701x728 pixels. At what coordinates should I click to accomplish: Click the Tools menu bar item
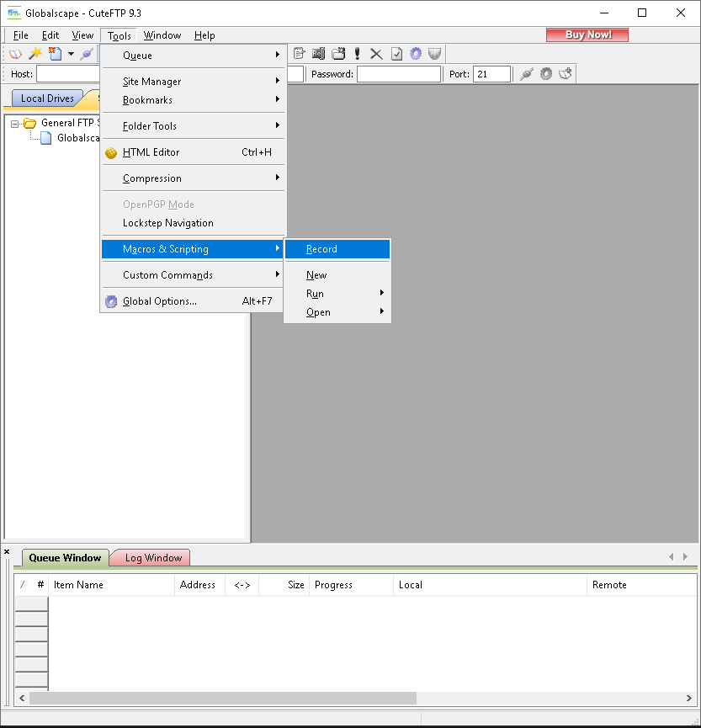pyautogui.click(x=119, y=35)
